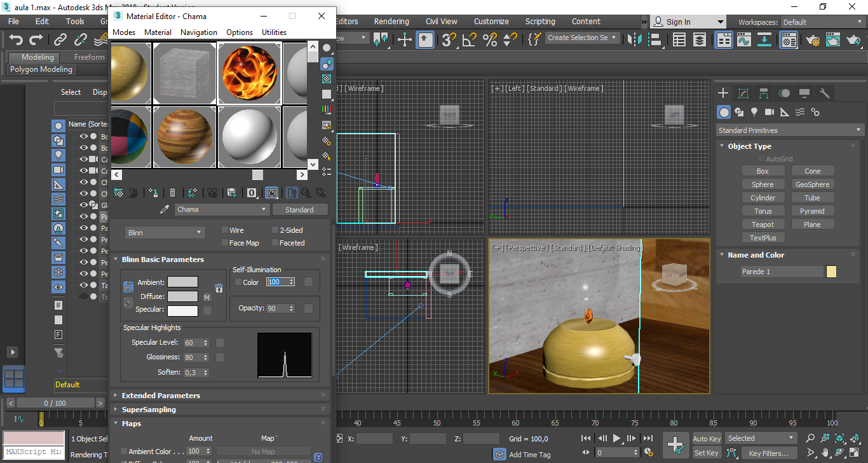Click the Render Setup teapot icon
The height and width of the screenshot is (463, 868).
tap(813, 40)
